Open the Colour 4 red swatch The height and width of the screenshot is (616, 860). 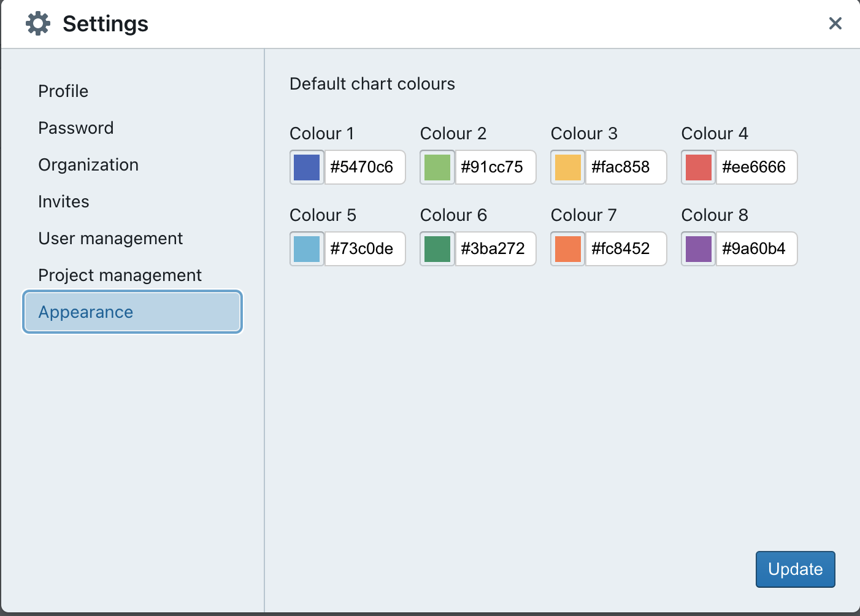tap(699, 167)
